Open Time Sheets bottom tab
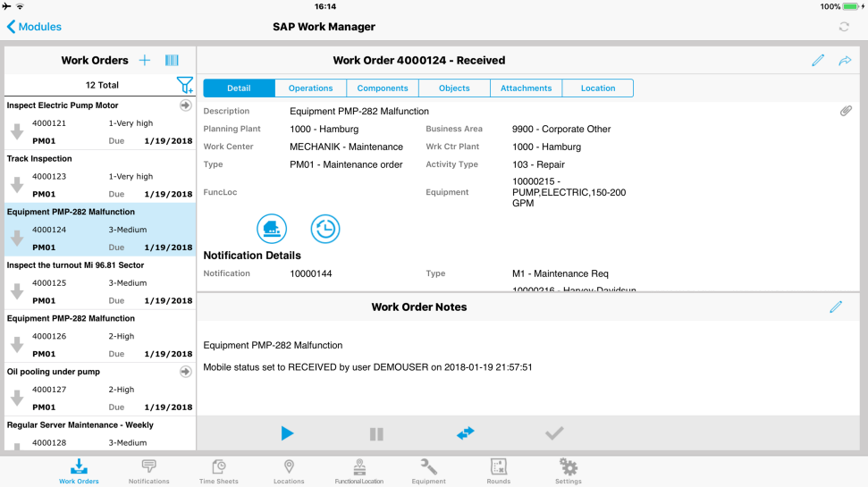The width and height of the screenshot is (868, 487). pos(219,472)
